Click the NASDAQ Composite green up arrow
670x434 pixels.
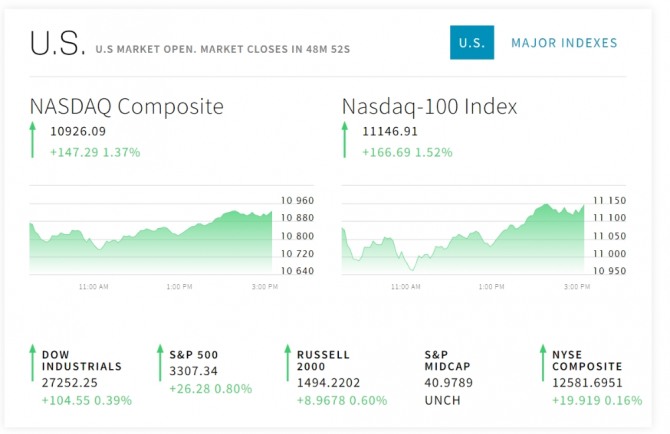click(32, 140)
